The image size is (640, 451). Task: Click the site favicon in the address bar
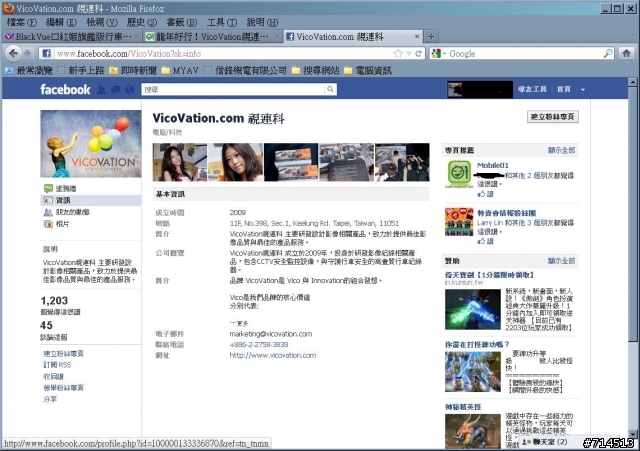[x=47, y=53]
